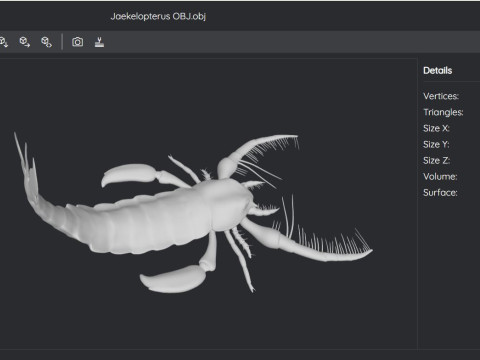Select the Size Z label
The width and height of the screenshot is (480, 360).
(436, 160)
